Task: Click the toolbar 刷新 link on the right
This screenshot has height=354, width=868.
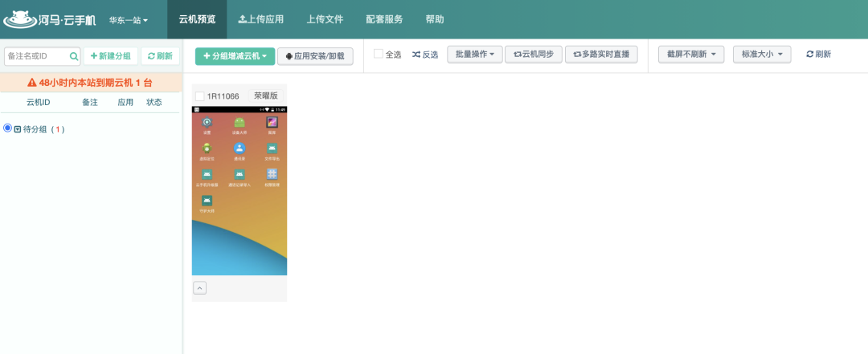Action: 819,55
